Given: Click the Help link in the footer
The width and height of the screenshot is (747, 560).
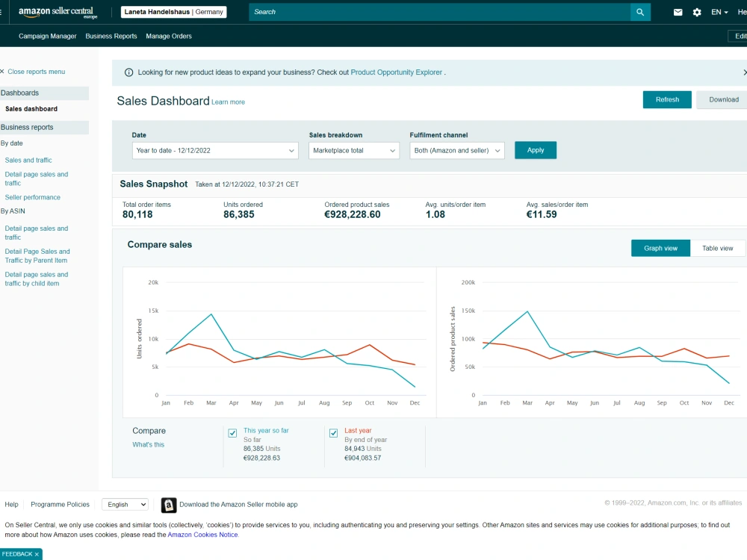Looking at the screenshot, I should click(x=11, y=504).
